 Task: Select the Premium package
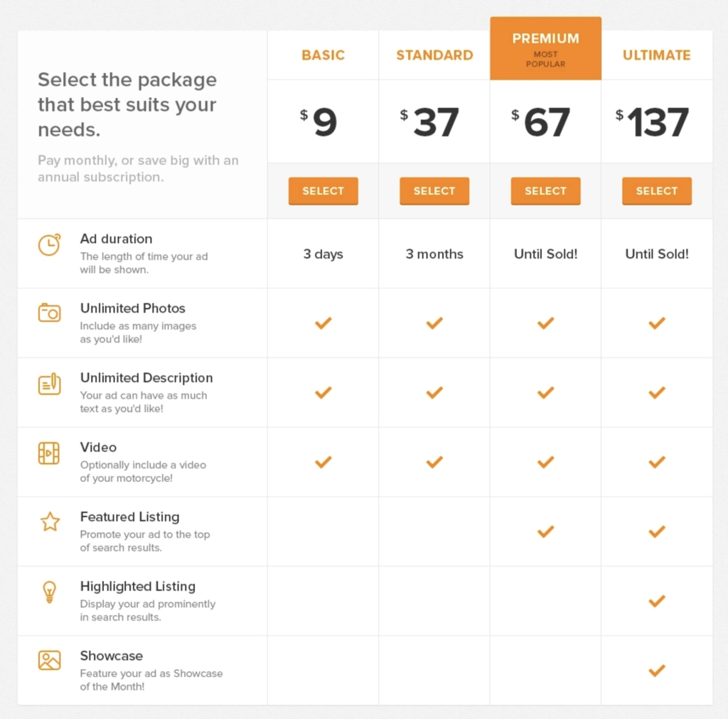pyautogui.click(x=545, y=190)
